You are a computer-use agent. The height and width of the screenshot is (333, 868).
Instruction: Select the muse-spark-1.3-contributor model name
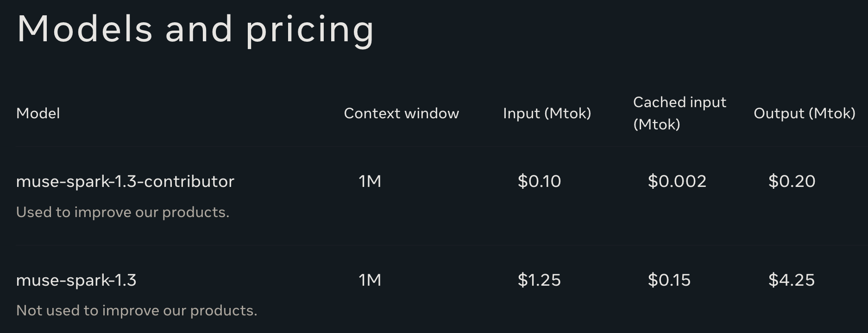tap(125, 181)
